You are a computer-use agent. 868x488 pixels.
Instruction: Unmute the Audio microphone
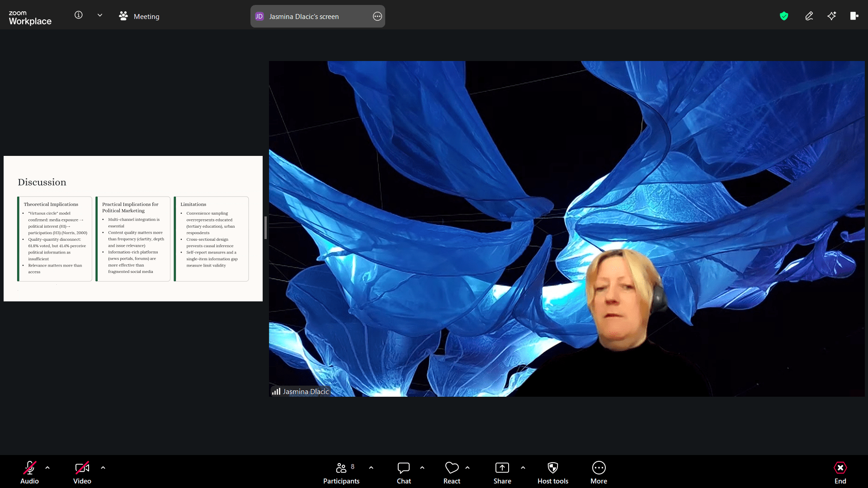pos(30,468)
